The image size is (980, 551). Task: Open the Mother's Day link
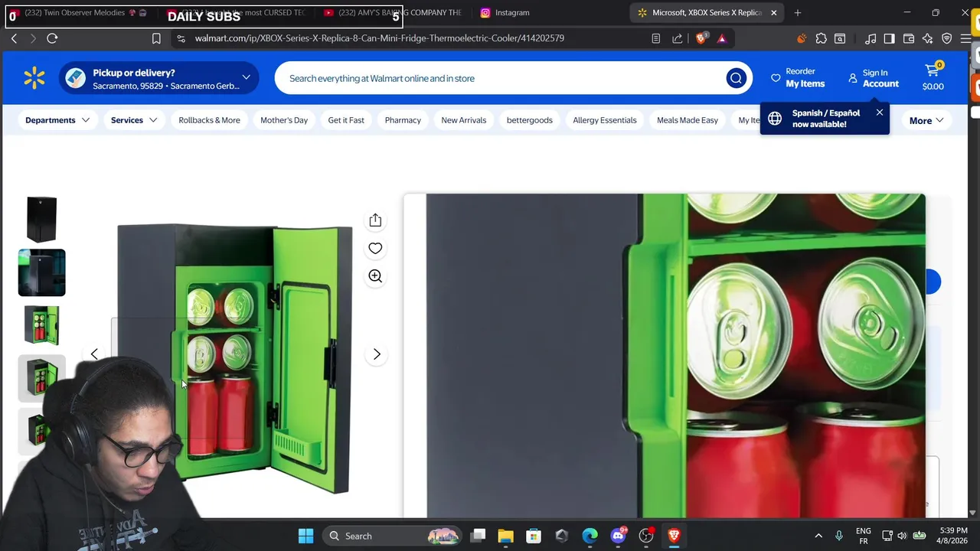[x=284, y=120]
